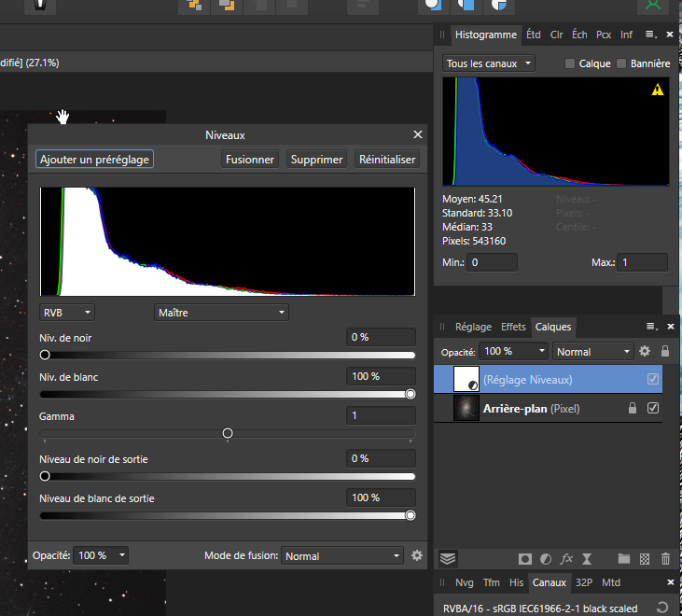Open the RVB color model dropdown

click(x=67, y=313)
